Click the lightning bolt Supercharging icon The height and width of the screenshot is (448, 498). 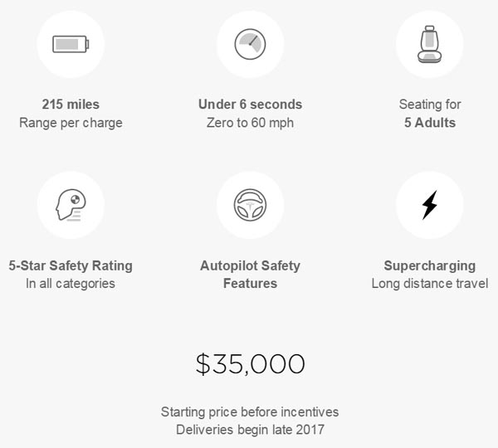coord(429,205)
